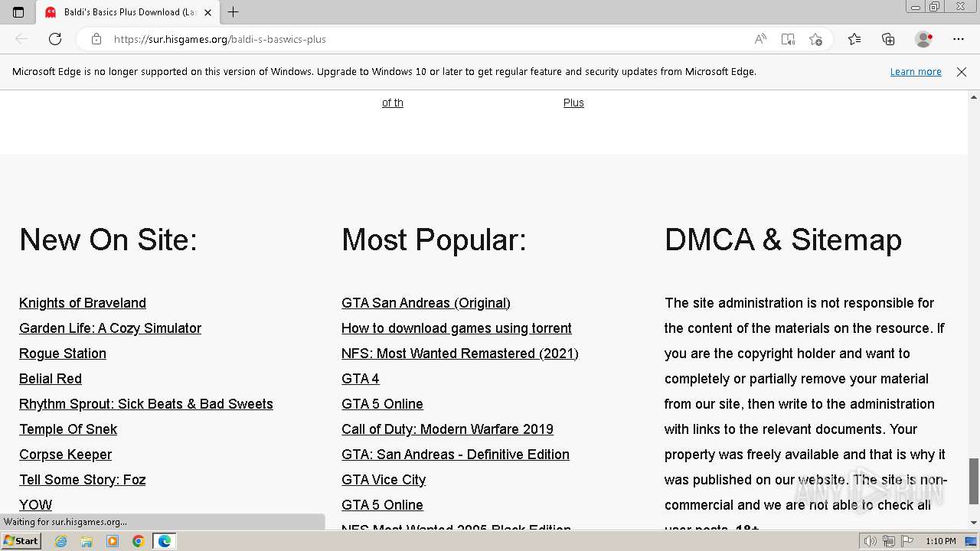Click the disabled back arrow
The image size is (980, 551).
pos(21,39)
